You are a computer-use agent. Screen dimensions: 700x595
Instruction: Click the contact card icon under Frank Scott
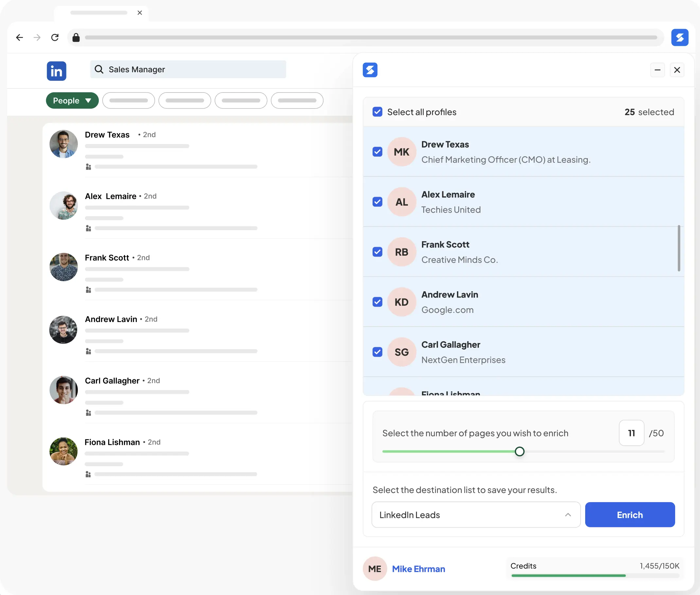88,289
